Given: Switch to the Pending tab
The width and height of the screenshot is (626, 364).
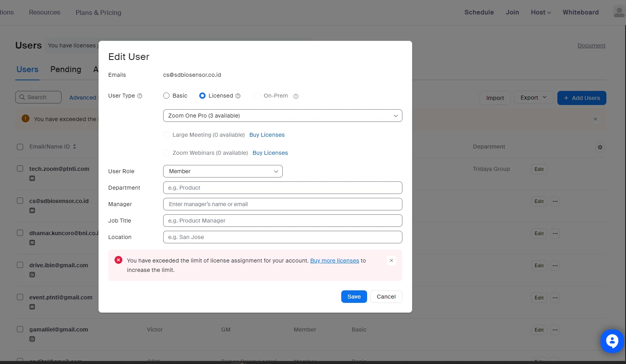Looking at the screenshot, I should click(66, 69).
